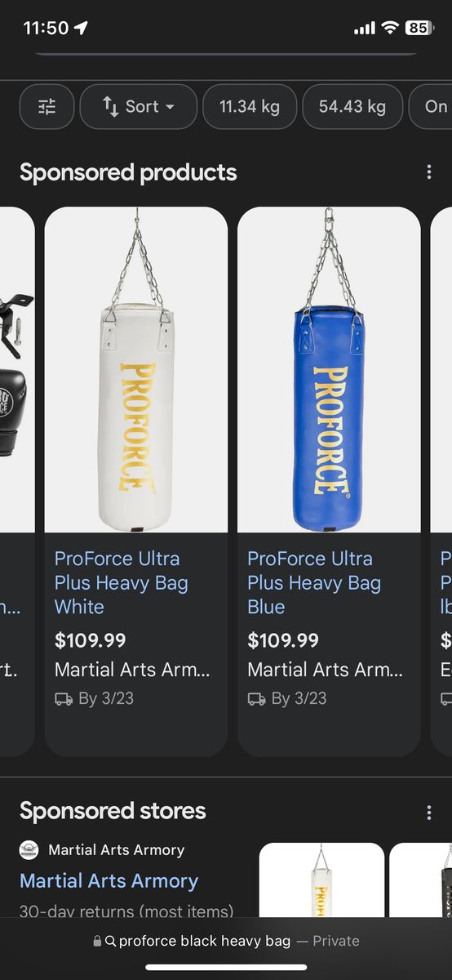
Task: Open the filters settings icon chip
Action: tap(47, 106)
